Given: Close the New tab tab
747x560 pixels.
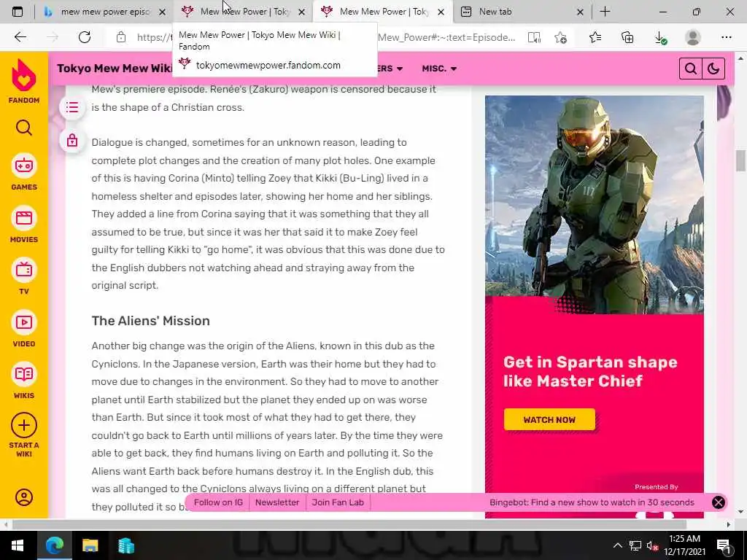Looking at the screenshot, I should click(580, 12).
